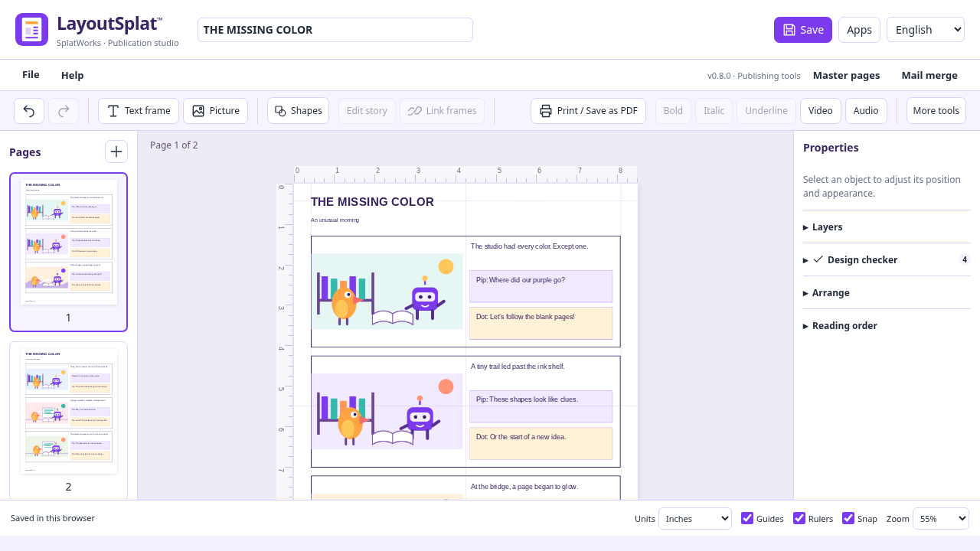Click the undo arrow icon
This screenshot has width=980, height=551.
[29, 111]
